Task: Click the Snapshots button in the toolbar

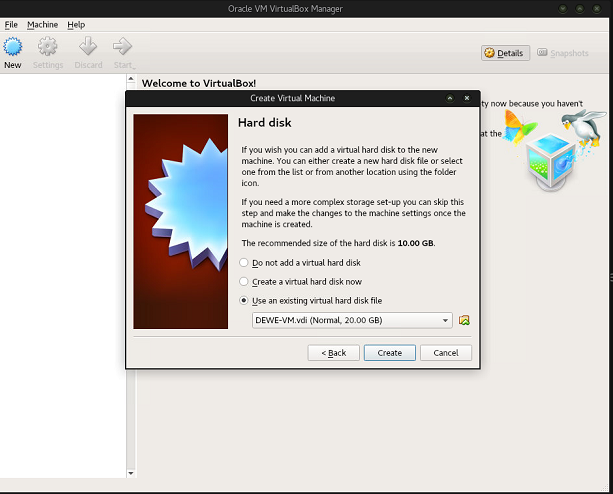Action: (x=563, y=53)
